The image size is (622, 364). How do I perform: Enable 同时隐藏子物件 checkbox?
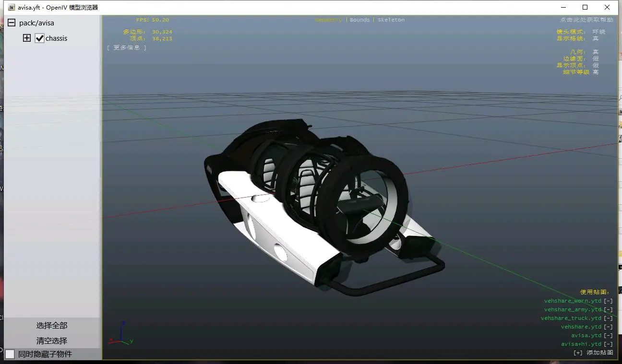tap(10, 354)
